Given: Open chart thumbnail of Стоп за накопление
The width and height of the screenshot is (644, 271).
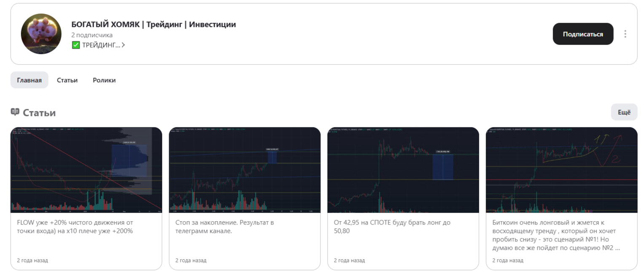Looking at the screenshot, I should point(244,170).
